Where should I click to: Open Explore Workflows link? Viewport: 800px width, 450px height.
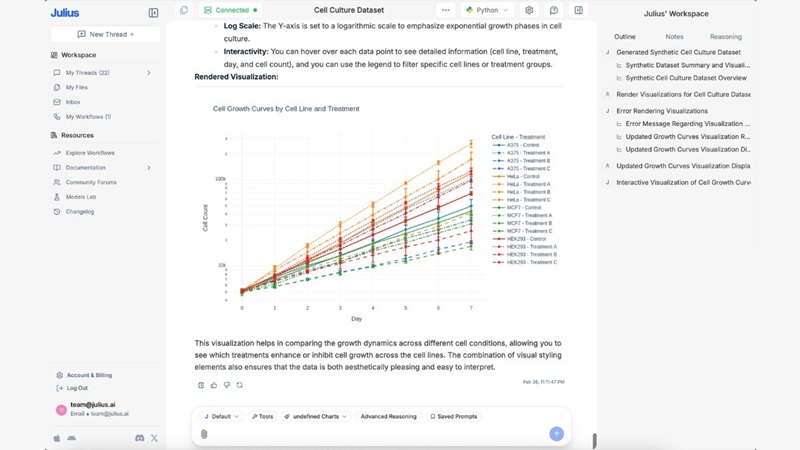click(90, 153)
